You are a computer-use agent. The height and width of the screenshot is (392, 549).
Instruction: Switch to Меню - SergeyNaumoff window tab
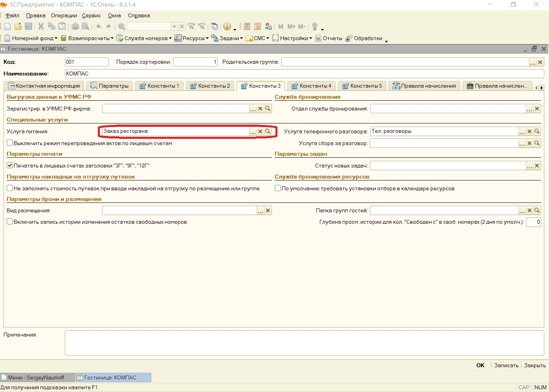tap(38, 377)
